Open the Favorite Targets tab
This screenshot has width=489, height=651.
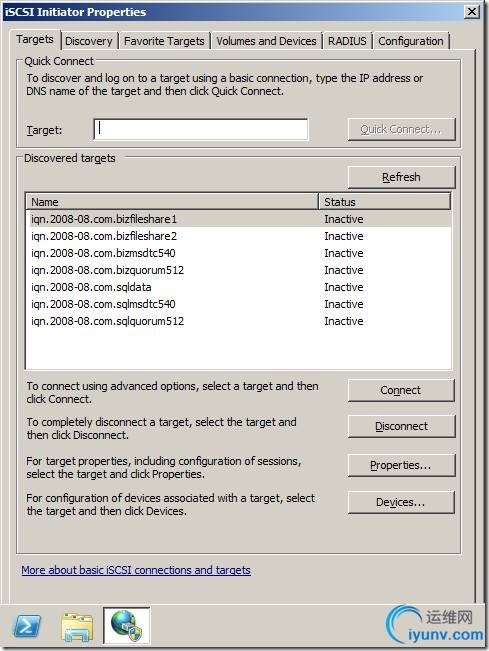(164, 41)
